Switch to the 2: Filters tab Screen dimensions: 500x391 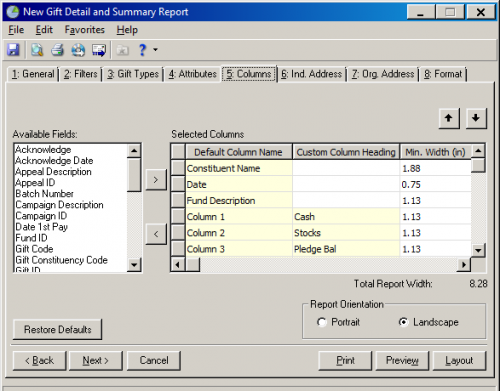coord(81,74)
